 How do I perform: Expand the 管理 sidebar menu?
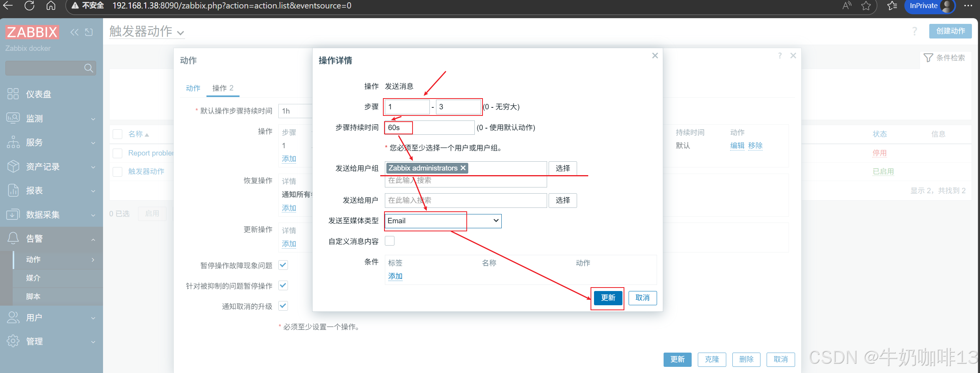(93, 342)
